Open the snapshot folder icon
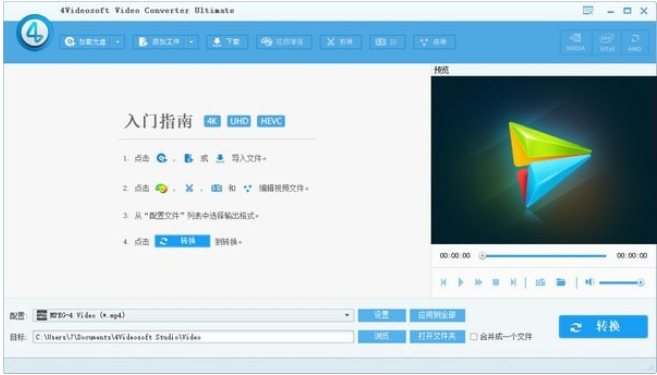The height and width of the screenshot is (375, 657). [x=561, y=282]
